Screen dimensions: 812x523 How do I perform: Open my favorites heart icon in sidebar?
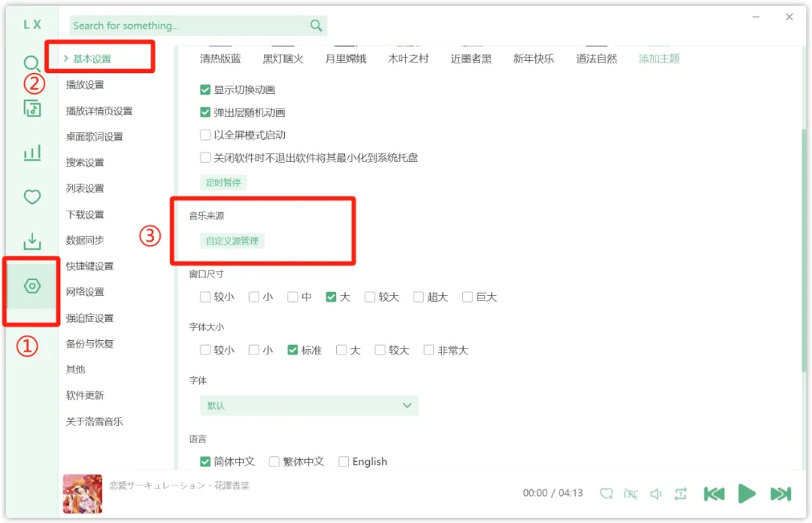(32, 197)
